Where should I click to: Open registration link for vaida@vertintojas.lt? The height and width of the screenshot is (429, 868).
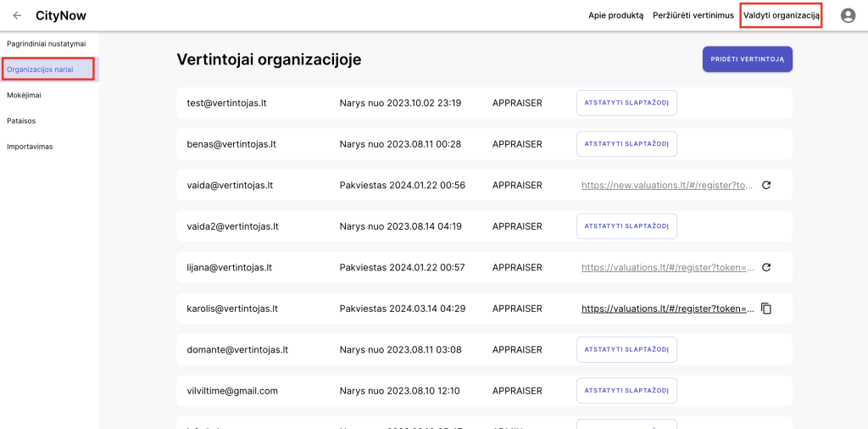pos(667,185)
